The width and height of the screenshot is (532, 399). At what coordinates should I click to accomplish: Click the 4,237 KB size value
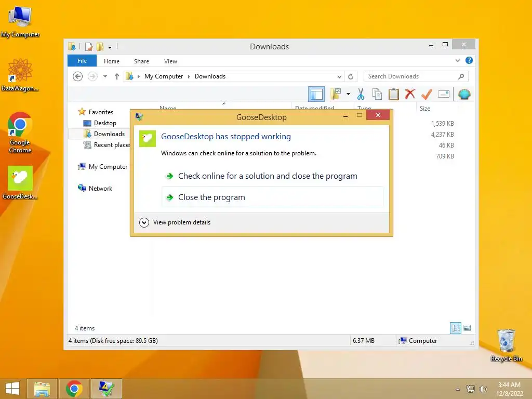[x=443, y=135]
